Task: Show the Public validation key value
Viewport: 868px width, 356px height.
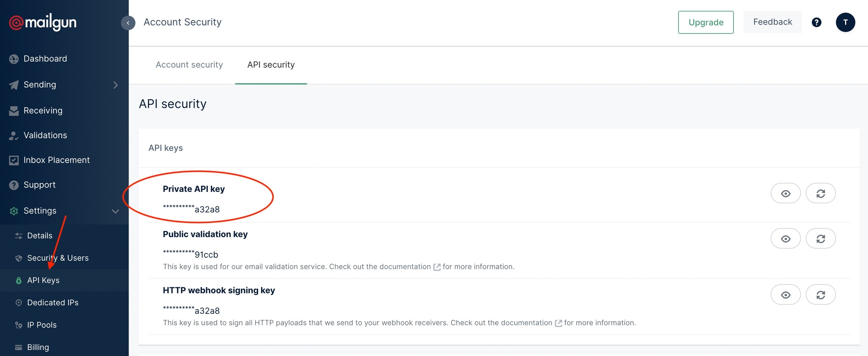Action: [785, 239]
